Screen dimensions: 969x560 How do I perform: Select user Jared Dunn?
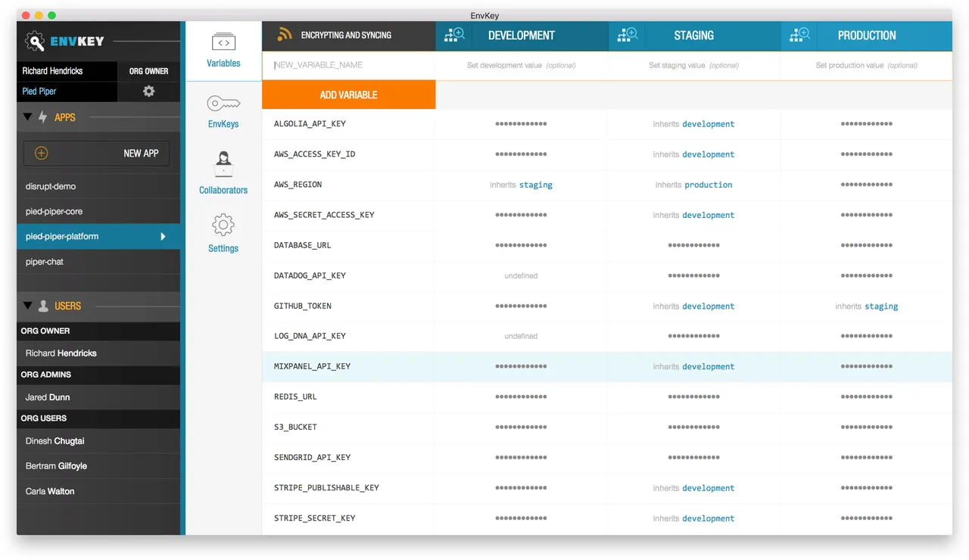point(98,397)
